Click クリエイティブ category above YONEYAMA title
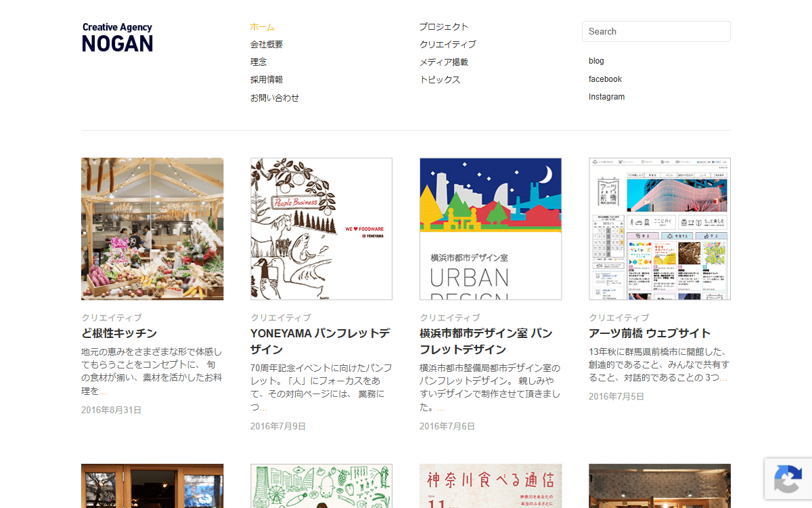Viewport: 812px width, 508px height. click(281, 318)
